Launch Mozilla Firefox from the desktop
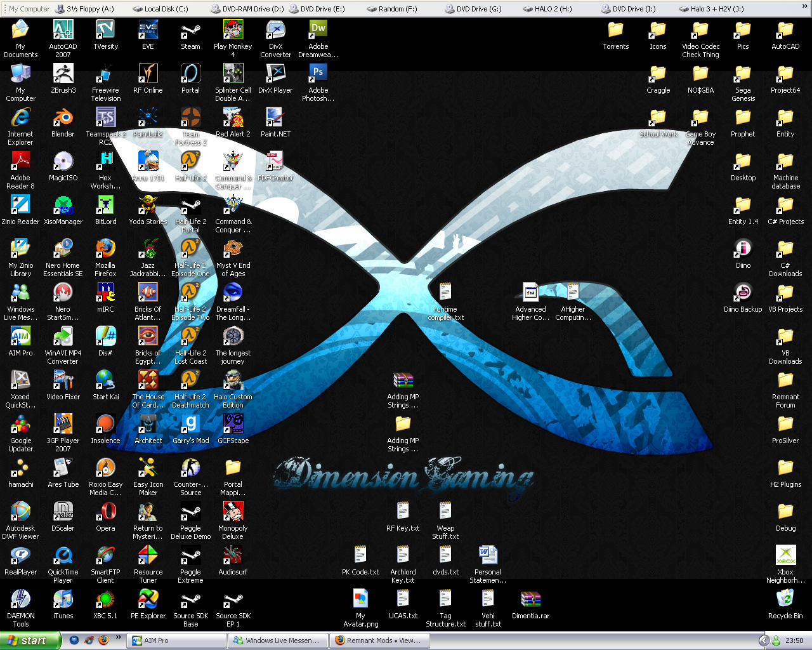Screen dimensions: 812x650 105,249
